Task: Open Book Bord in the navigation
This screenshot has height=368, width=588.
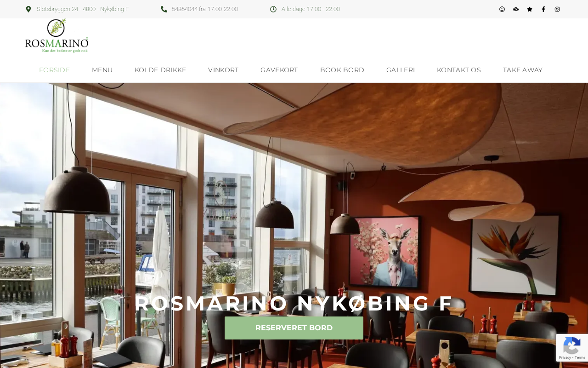Action: pos(342,70)
